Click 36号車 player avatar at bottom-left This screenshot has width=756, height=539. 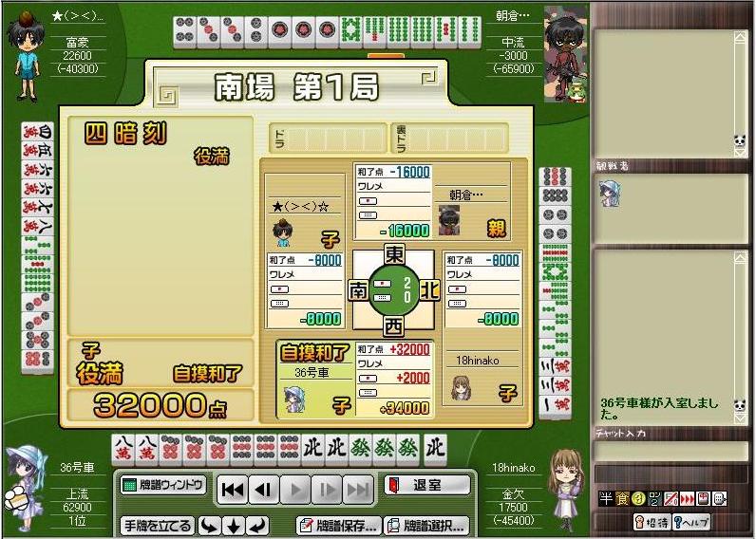pyautogui.click(x=27, y=487)
